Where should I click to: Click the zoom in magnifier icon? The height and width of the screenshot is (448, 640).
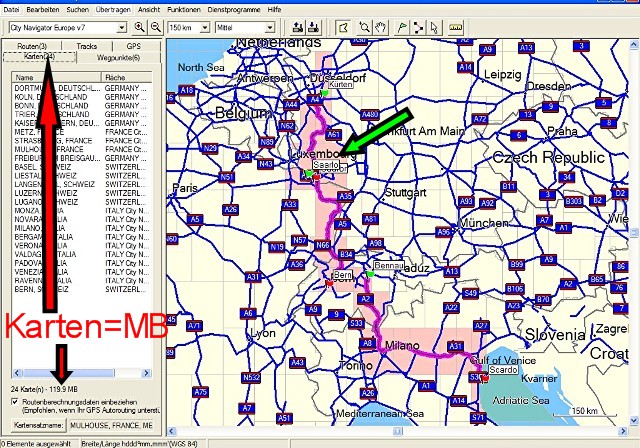(140, 27)
